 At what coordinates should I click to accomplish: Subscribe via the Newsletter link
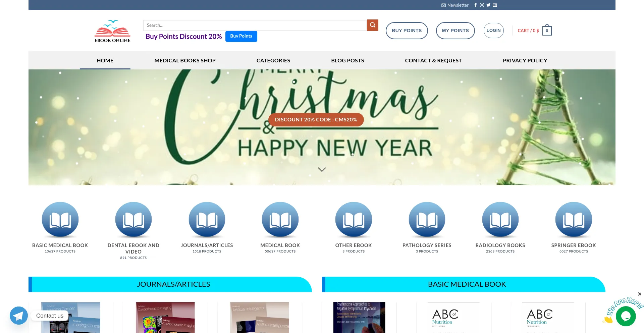[x=455, y=5]
